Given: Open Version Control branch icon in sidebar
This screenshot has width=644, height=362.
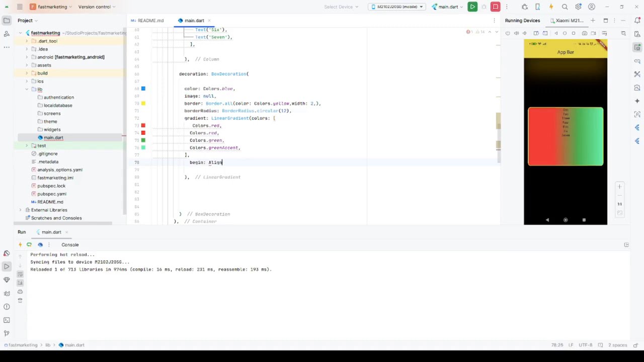Looking at the screenshot, I should [7, 333].
